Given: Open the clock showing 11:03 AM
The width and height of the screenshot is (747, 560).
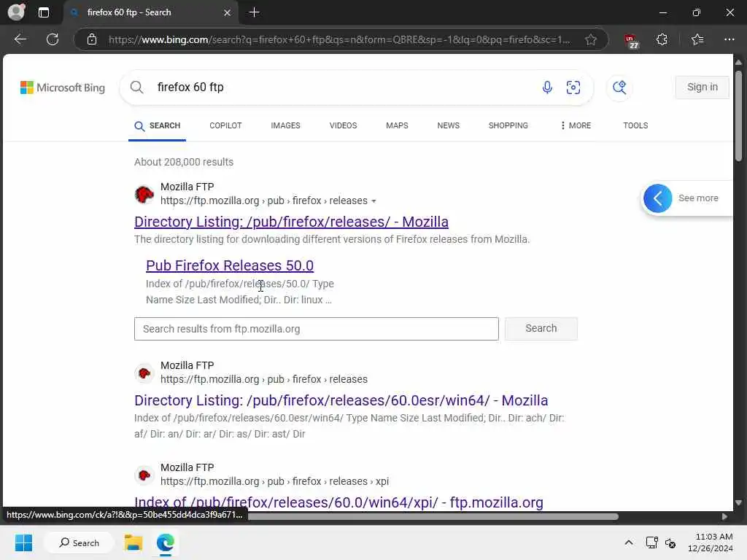Looking at the screenshot, I should pos(710,542).
